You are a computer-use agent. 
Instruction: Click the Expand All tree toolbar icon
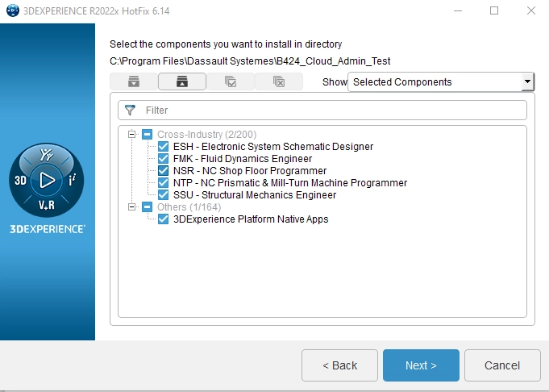pos(134,81)
